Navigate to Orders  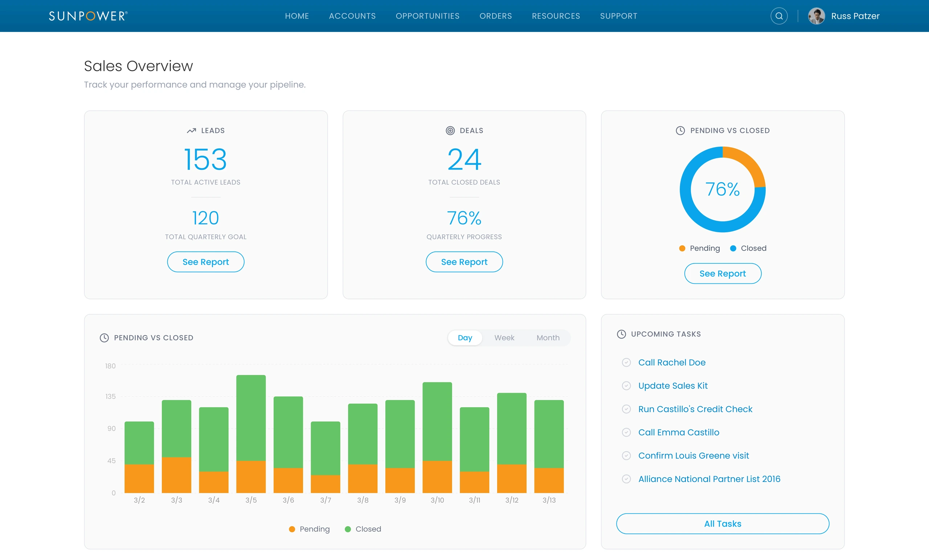[495, 16]
